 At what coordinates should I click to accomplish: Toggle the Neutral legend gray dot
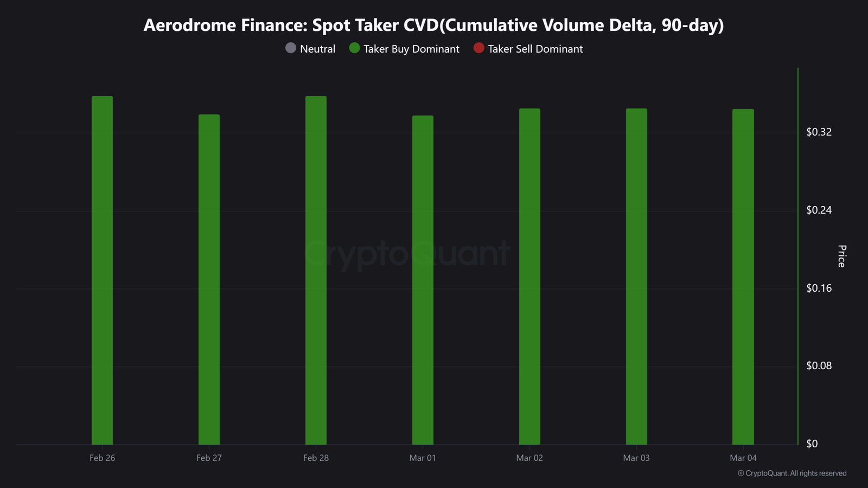click(291, 48)
